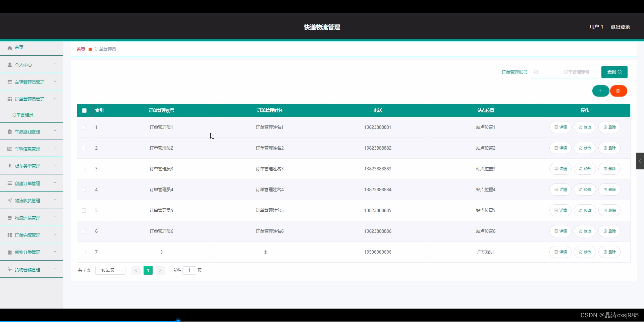Select 订单管理员 submenu item
Image resolution: width=644 pixels, height=322 pixels.
click(22, 115)
